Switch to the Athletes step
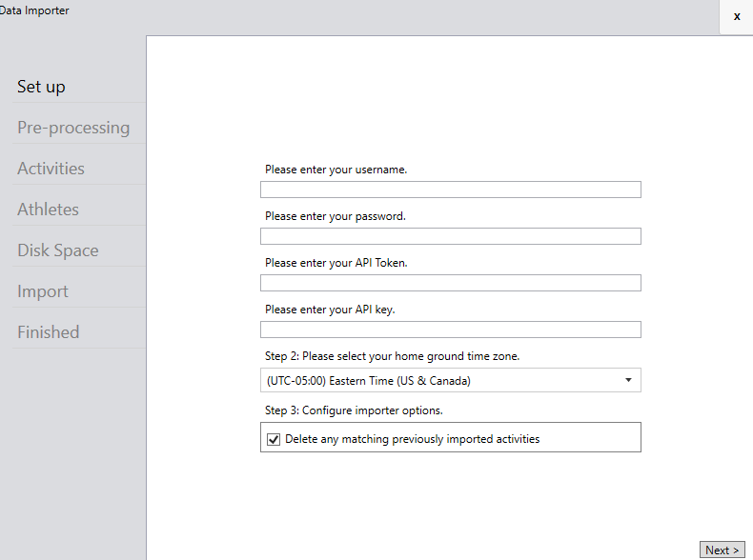The width and height of the screenshot is (753, 560). [48, 210]
